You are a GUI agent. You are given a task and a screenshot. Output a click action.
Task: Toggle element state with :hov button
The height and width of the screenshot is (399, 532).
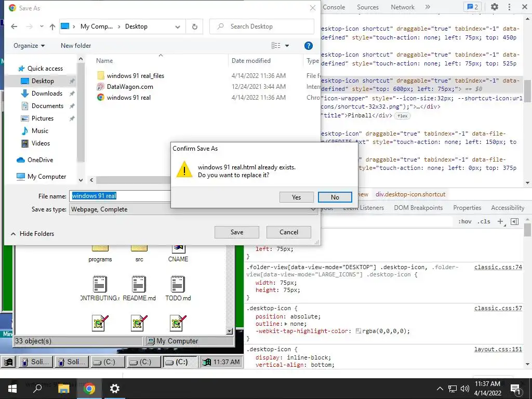click(x=465, y=221)
